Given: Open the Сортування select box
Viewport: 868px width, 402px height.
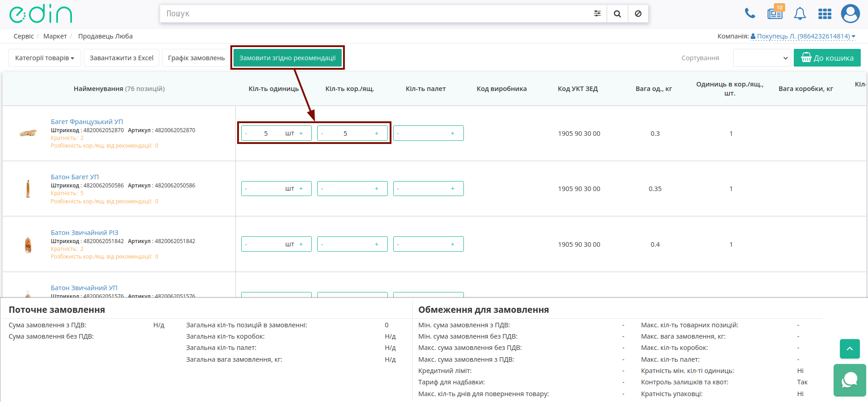Looking at the screenshot, I should coord(762,58).
